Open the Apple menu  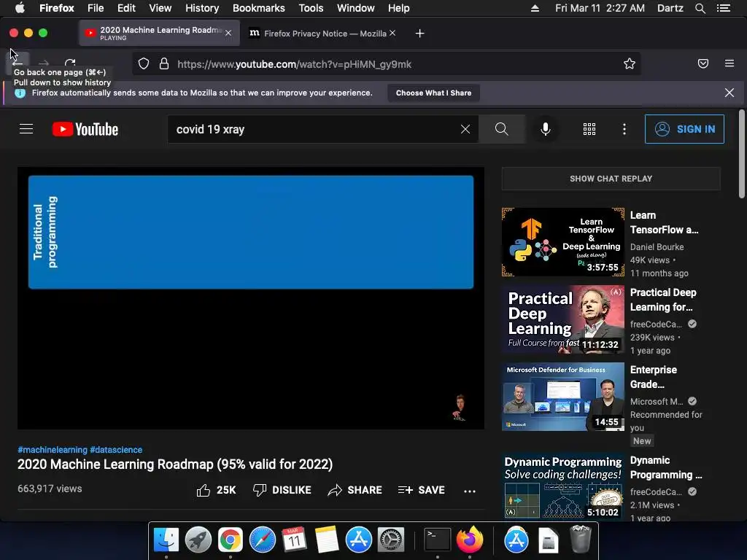tap(20, 8)
